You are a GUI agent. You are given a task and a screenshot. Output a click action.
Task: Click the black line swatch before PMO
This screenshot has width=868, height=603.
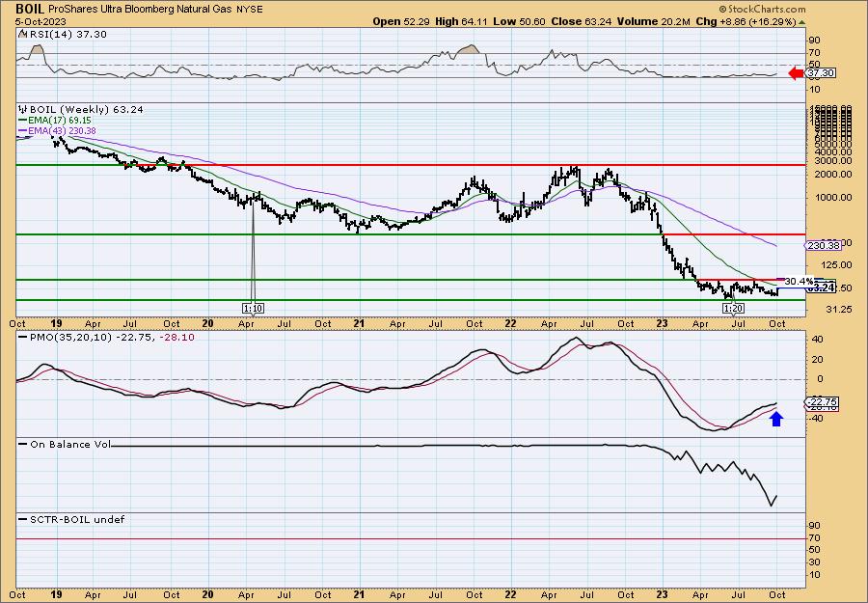[23, 337]
